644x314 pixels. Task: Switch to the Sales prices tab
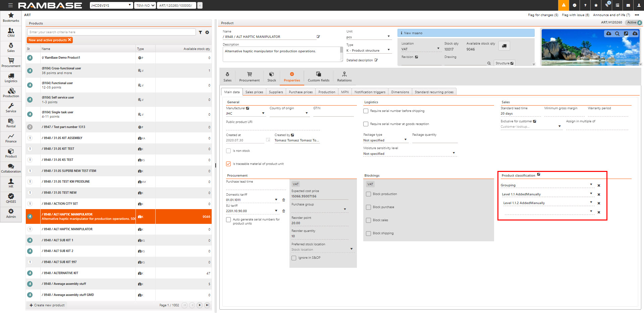pos(254,92)
